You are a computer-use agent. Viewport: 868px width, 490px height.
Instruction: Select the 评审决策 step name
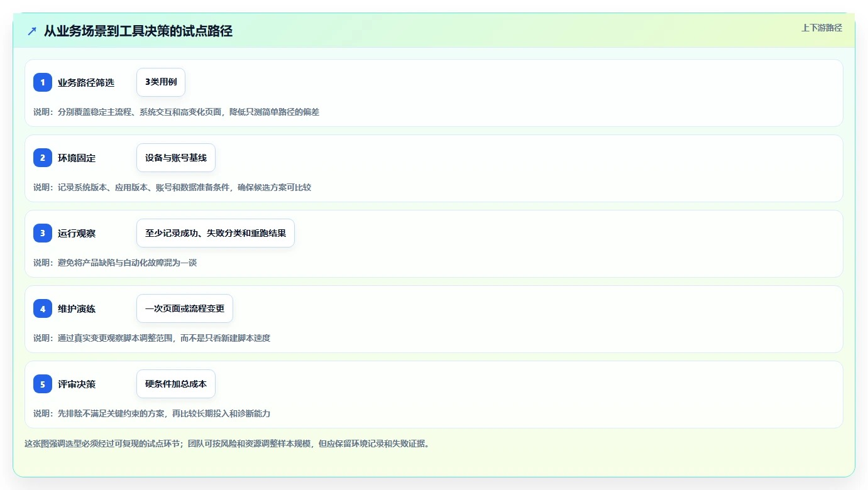pyautogui.click(x=77, y=384)
